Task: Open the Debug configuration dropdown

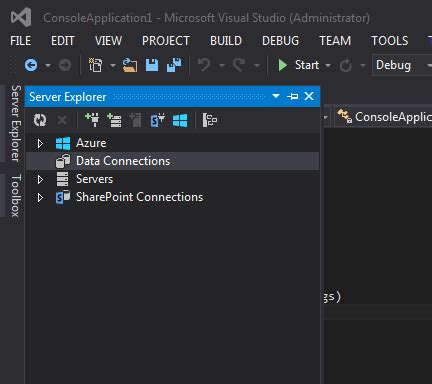Action: pyautogui.click(x=402, y=65)
